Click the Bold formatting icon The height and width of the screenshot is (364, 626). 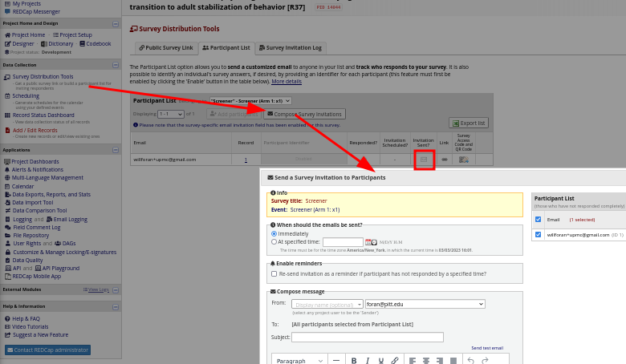[x=354, y=361]
